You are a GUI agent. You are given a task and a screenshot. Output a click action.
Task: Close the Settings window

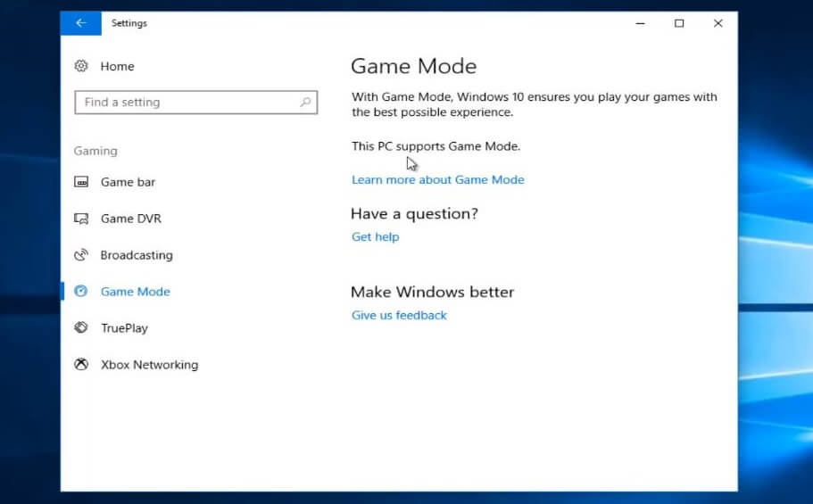point(718,23)
